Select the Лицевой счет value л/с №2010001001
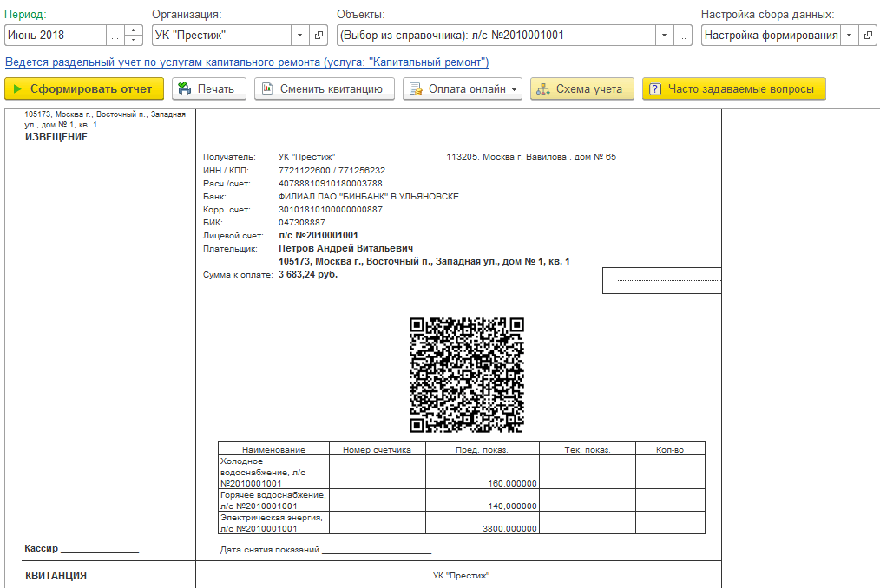The image size is (880, 588). (x=319, y=235)
